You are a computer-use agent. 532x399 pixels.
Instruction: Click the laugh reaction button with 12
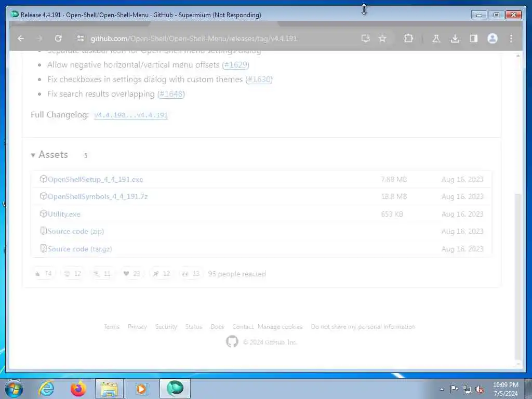tap(73, 273)
